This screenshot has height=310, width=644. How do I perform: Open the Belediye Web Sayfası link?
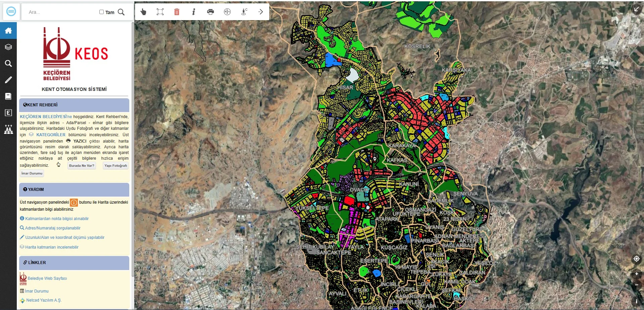tap(47, 278)
